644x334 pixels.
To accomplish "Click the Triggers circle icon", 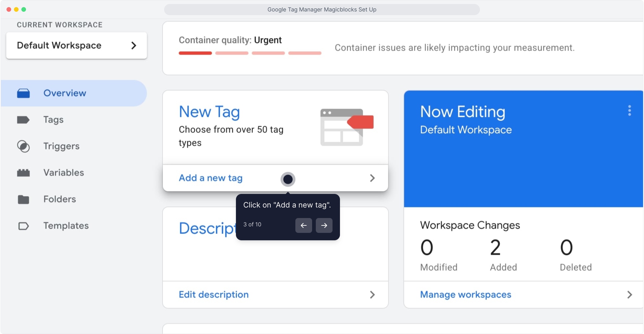I will tap(23, 146).
